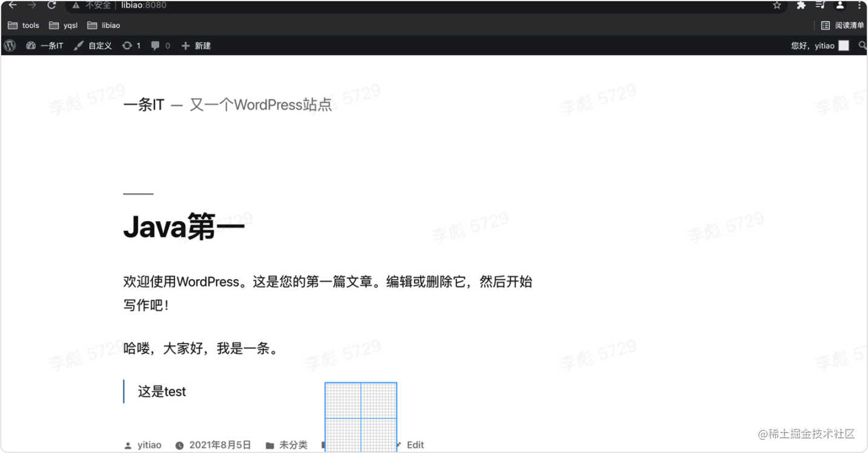Bookmark page with the star icon
This screenshot has height=453, width=868.
click(x=777, y=5)
